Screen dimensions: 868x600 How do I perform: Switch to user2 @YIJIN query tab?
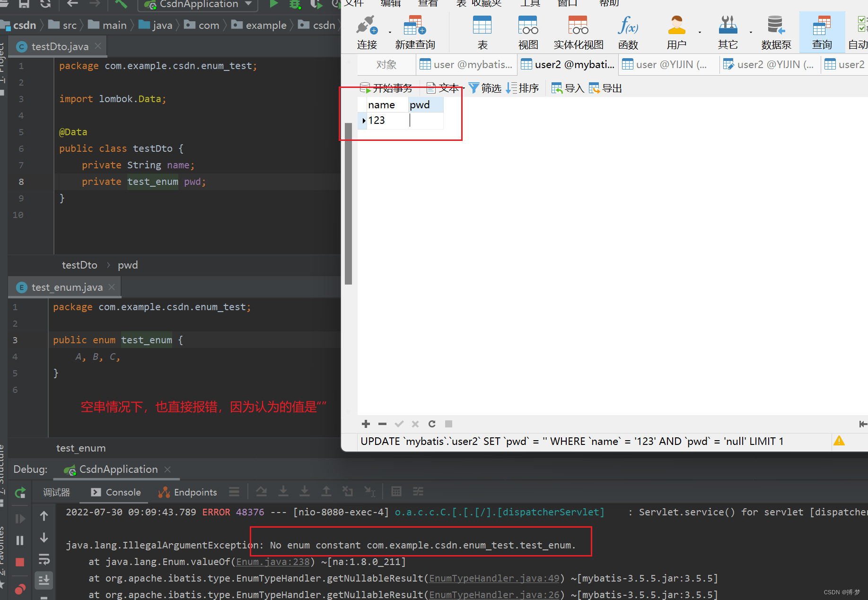coord(770,65)
